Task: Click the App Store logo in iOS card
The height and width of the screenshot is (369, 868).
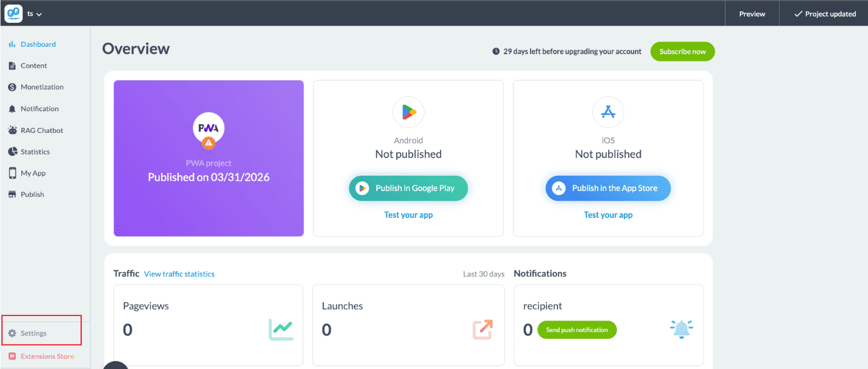Action: pos(608,112)
